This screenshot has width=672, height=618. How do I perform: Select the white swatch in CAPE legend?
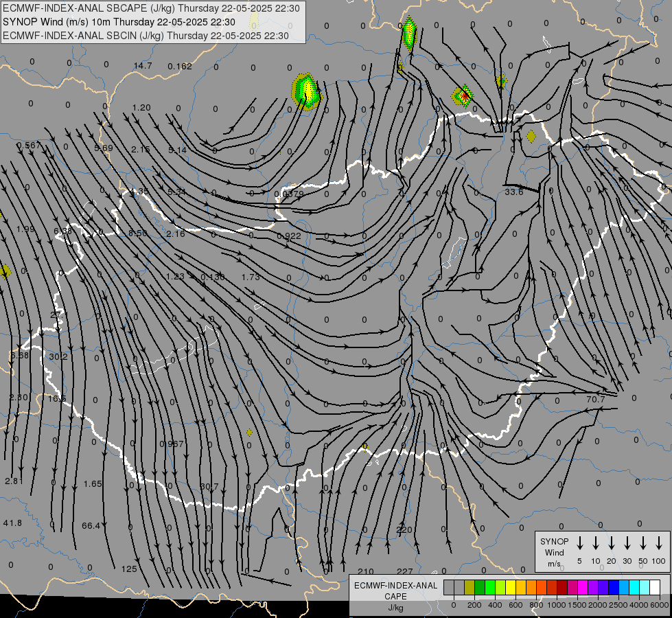pos(654,588)
